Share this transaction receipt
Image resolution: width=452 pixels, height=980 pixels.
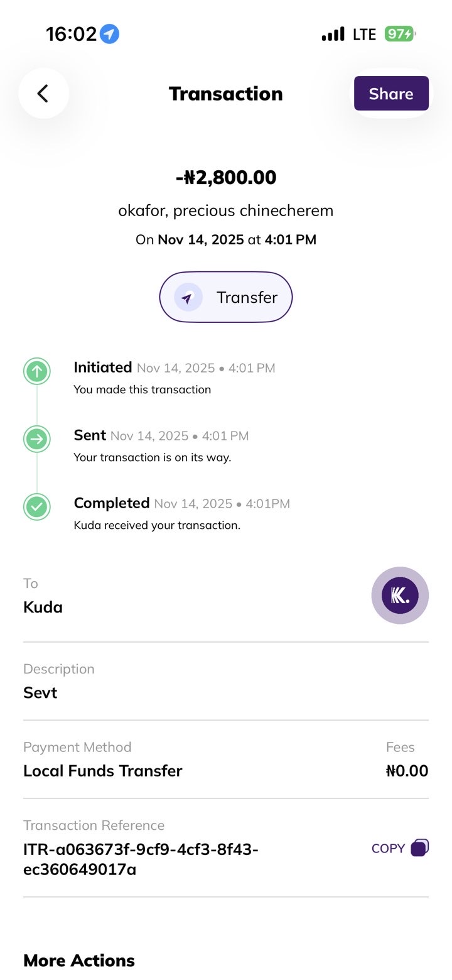tap(391, 94)
